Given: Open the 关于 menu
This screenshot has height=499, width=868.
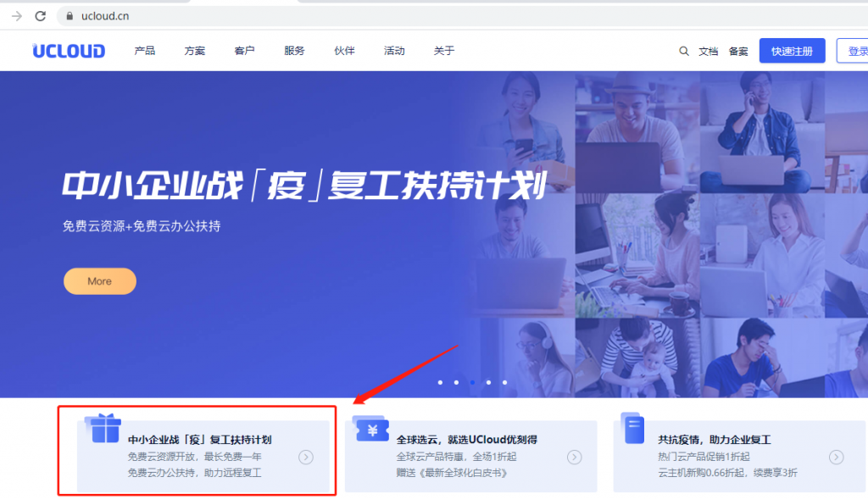Looking at the screenshot, I should (x=443, y=50).
